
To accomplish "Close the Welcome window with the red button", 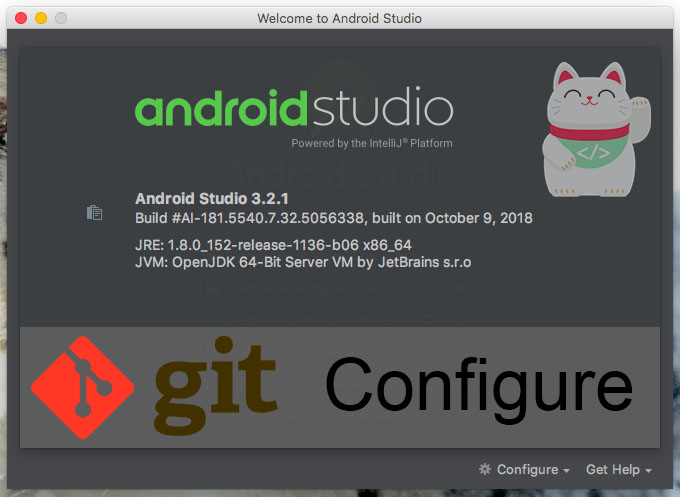I will click(x=21, y=18).
